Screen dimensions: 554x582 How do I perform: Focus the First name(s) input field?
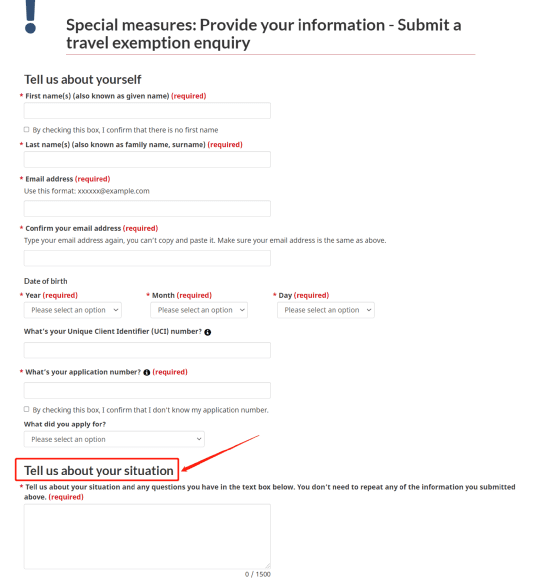click(x=147, y=111)
